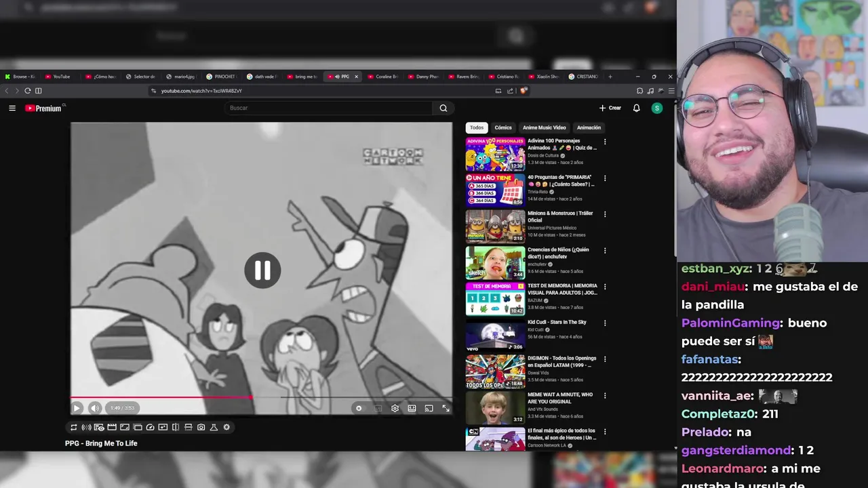Open Kid Cudi - Stars In The Sky

click(x=557, y=322)
